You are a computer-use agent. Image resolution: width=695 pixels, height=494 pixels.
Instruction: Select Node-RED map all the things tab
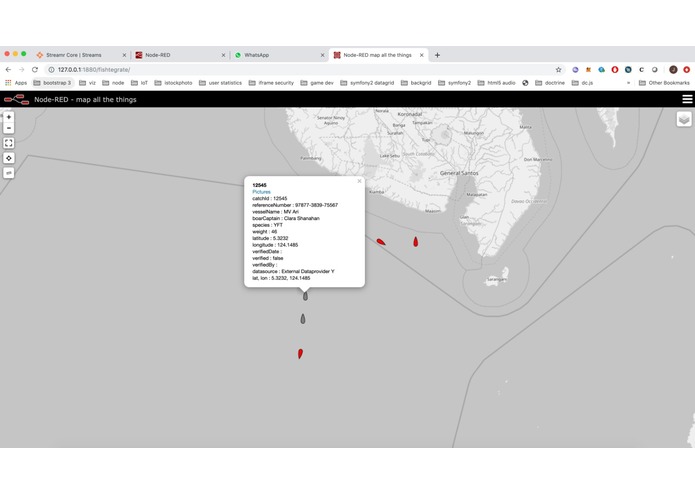[x=379, y=55]
